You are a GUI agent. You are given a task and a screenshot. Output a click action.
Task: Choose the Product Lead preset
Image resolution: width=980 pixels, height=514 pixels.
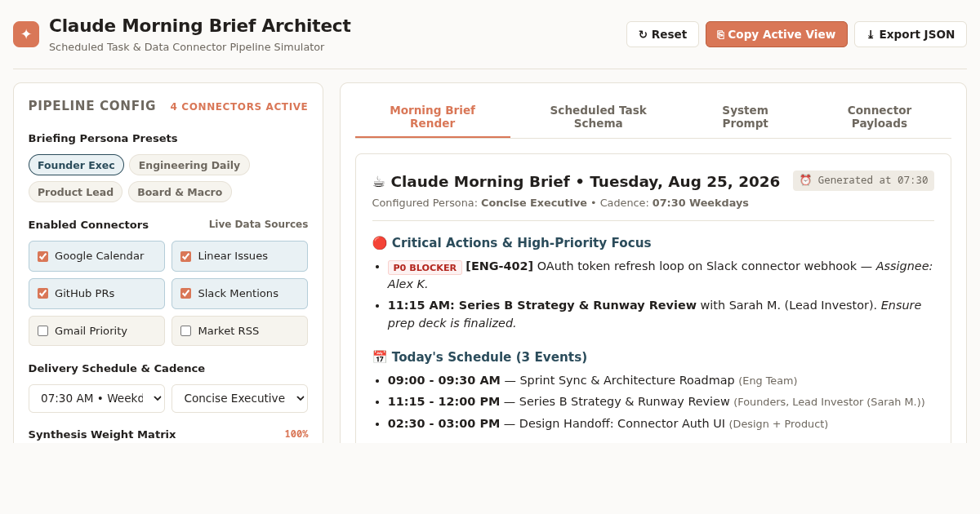coord(75,193)
